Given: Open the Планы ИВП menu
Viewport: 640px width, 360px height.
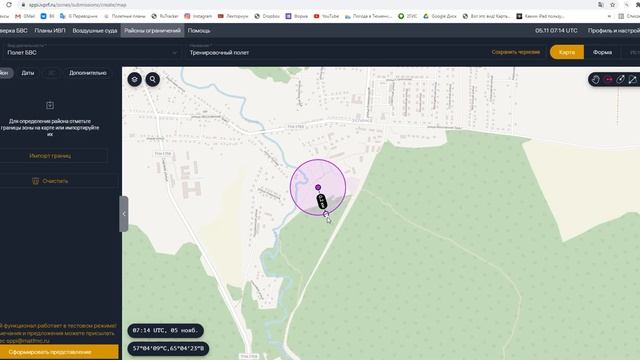Looking at the screenshot, I should (x=50, y=31).
